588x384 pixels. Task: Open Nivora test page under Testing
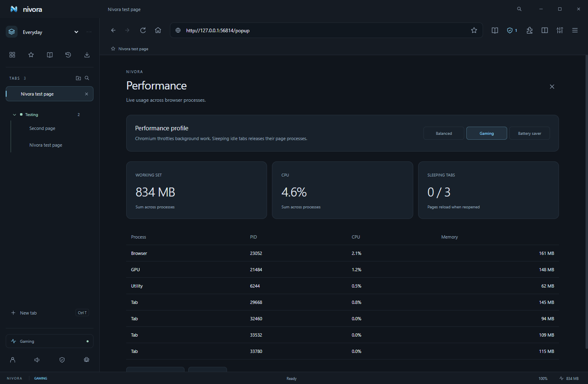point(46,145)
